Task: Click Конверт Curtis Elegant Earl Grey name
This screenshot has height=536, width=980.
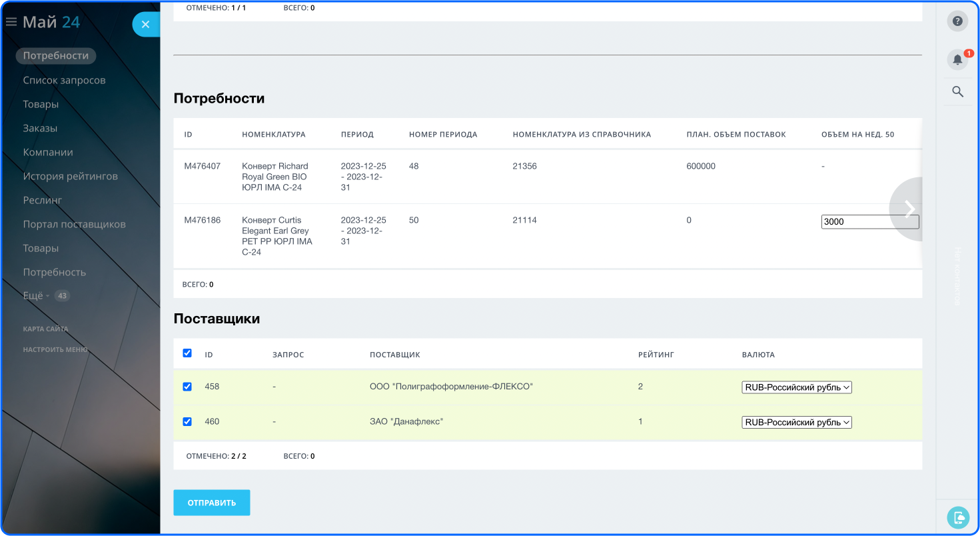Action: (277, 236)
